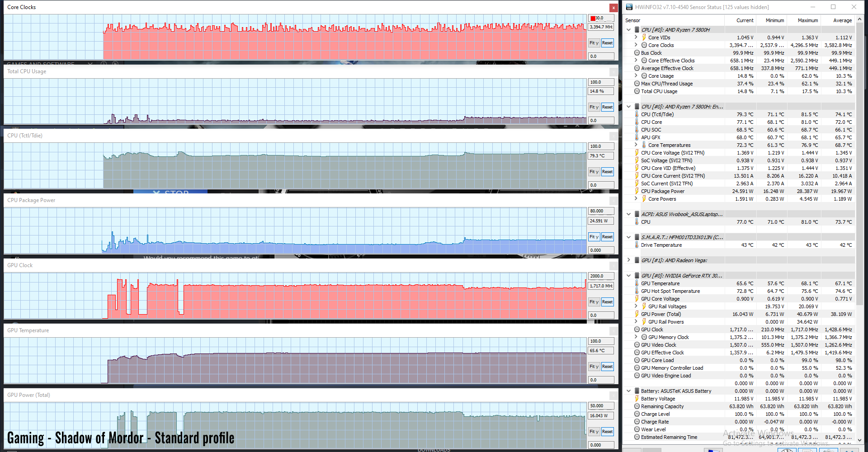
Task: Expand the GPU [#1] AMD Radeon Vega group
Action: tap(629, 260)
